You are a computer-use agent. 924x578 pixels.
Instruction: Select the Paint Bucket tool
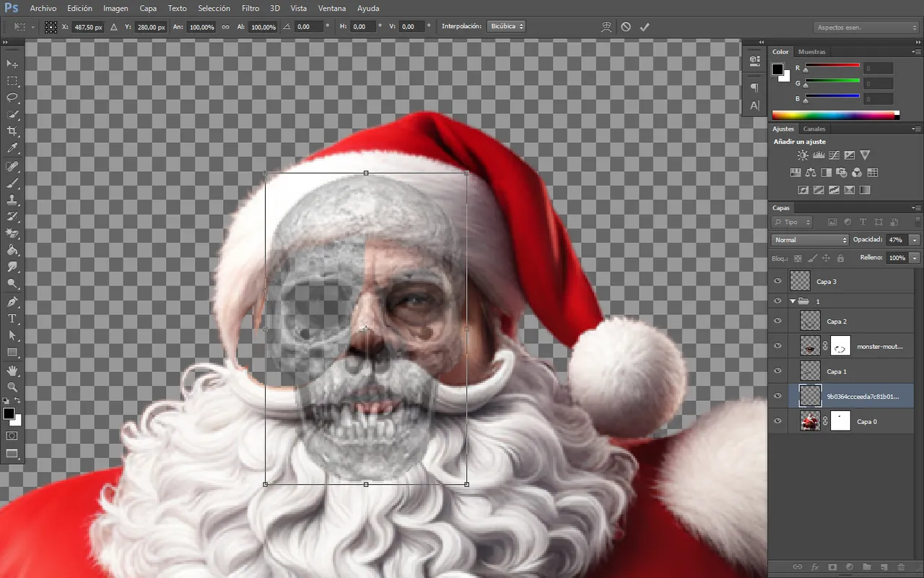tap(12, 251)
